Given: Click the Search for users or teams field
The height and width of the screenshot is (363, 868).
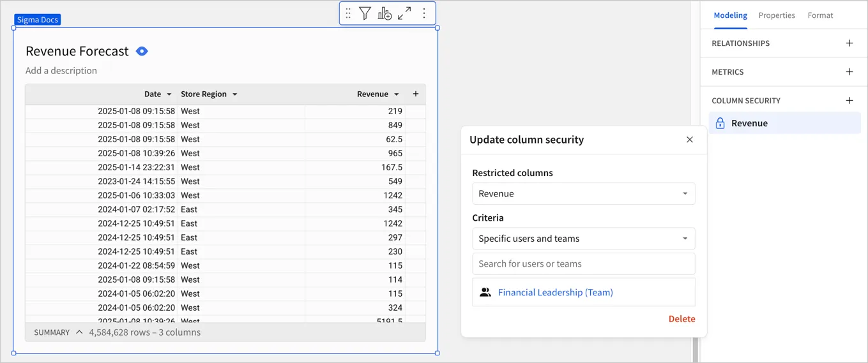Looking at the screenshot, I should pyautogui.click(x=583, y=263).
